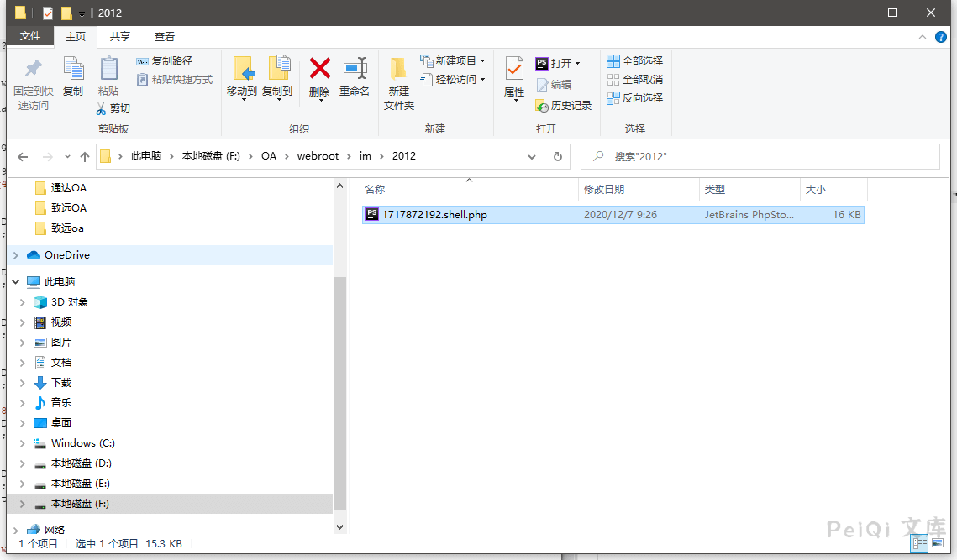Image resolution: width=957 pixels, height=560 pixels.
Task: Click the Rename (重命名) icon
Action: tap(355, 69)
